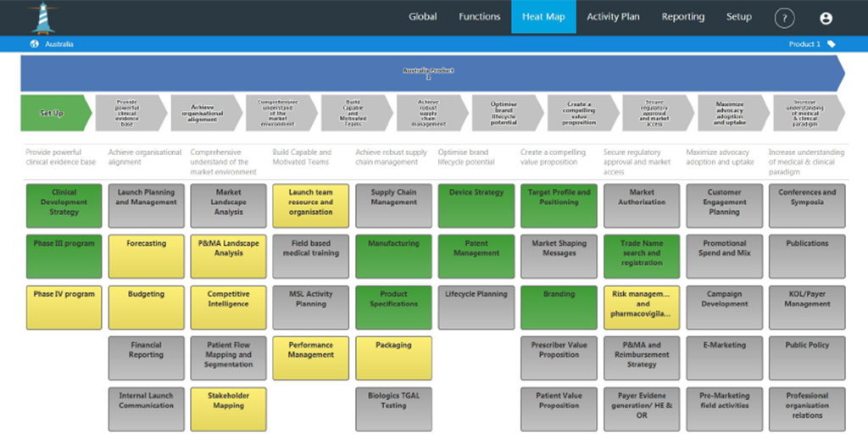Open the user account profile icon
The image size is (868, 444).
pyautogui.click(x=826, y=18)
